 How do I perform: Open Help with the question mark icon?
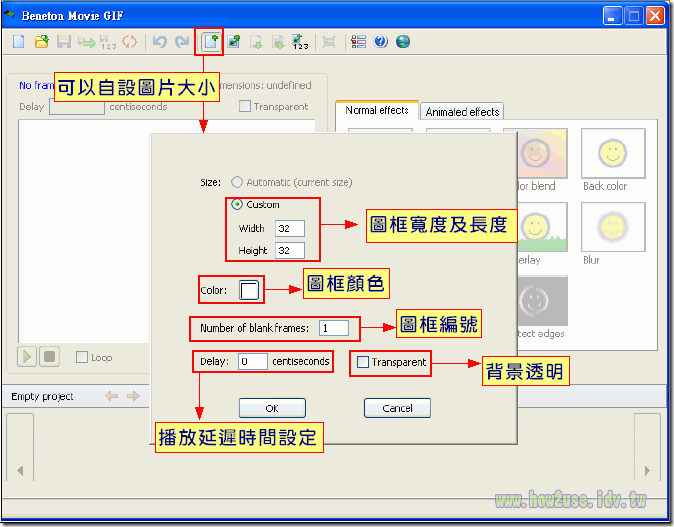click(381, 42)
